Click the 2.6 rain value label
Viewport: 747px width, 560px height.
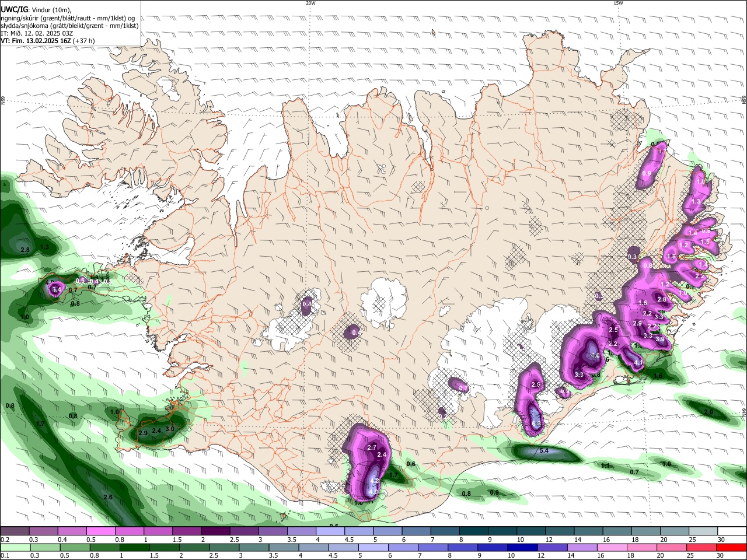pyautogui.click(x=107, y=498)
